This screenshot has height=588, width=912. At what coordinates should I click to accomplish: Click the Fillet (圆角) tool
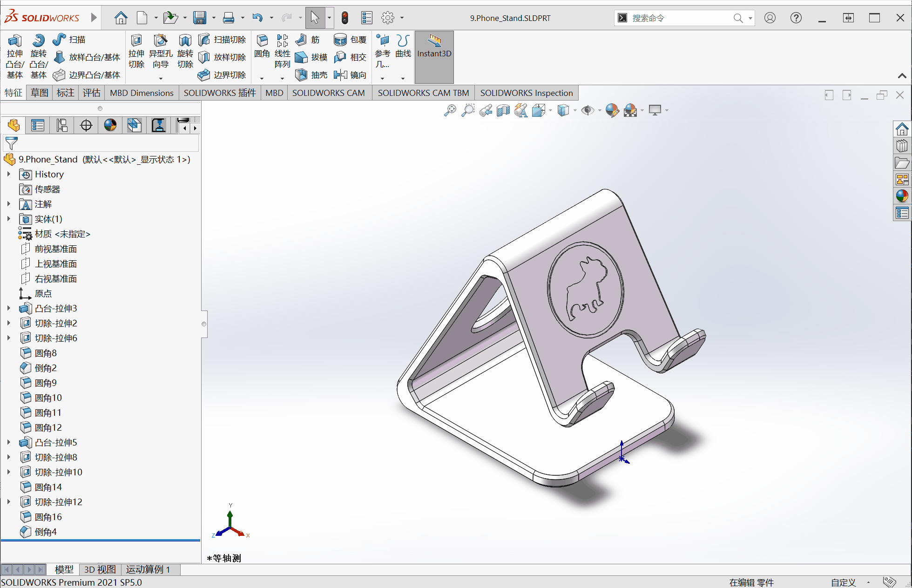(262, 47)
